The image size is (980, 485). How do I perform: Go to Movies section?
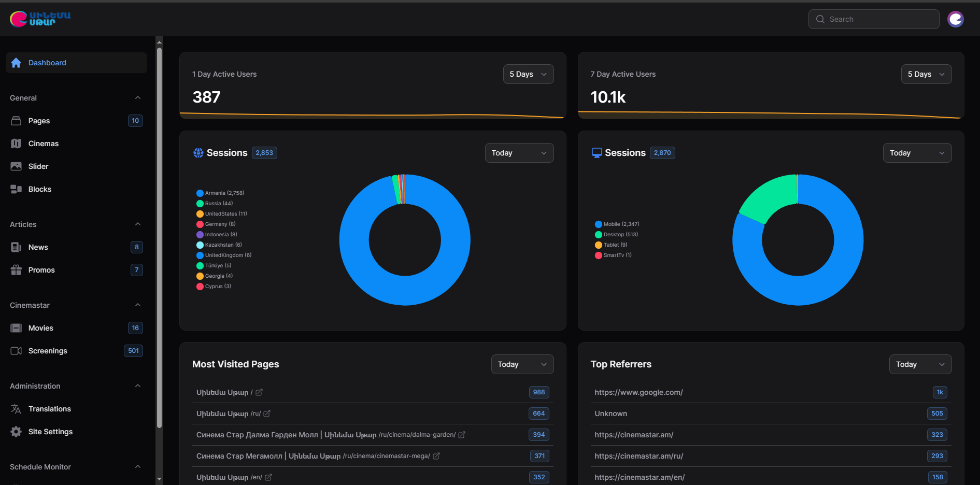[x=76, y=328]
